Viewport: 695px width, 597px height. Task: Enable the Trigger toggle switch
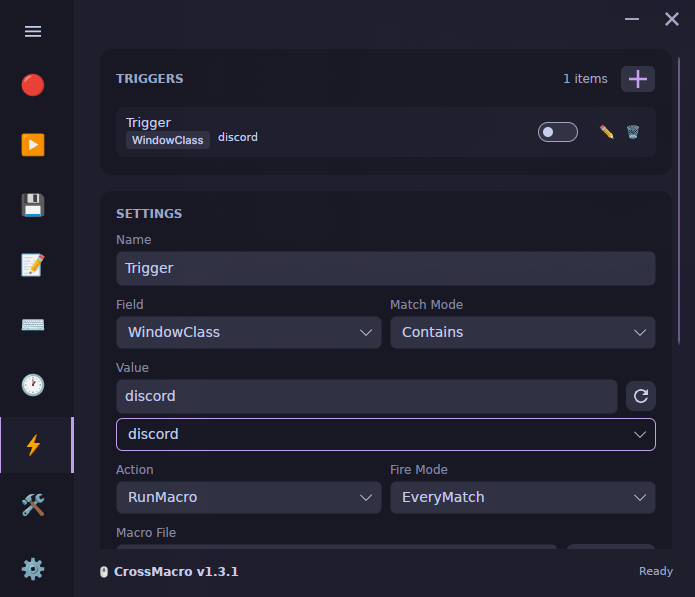tap(558, 132)
